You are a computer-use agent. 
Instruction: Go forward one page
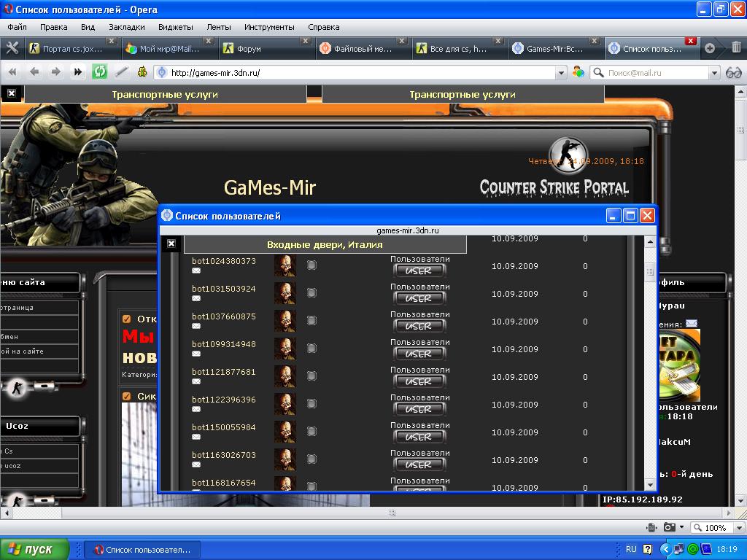56,72
